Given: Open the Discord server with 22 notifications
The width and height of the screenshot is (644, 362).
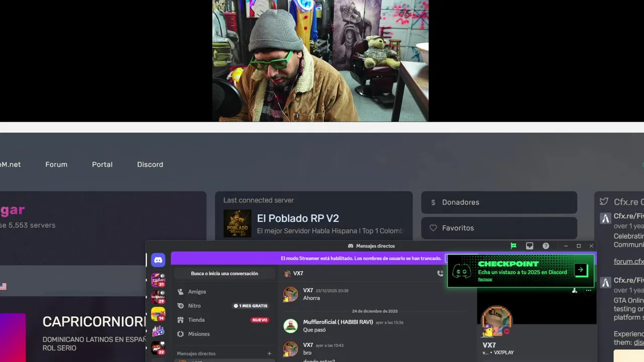Looking at the screenshot, I should click(x=158, y=348).
